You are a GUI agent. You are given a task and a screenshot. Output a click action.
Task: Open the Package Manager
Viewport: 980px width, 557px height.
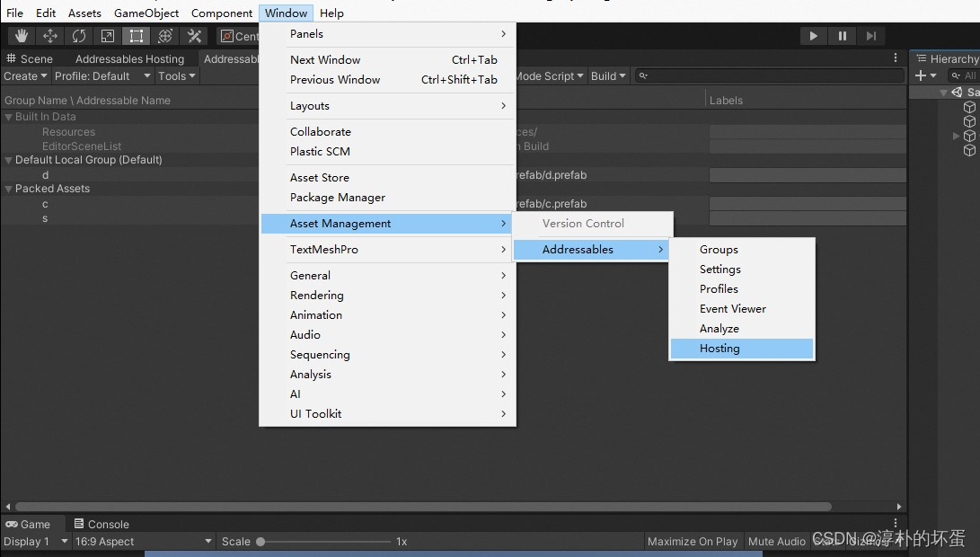pyautogui.click(x=387, y=198)
